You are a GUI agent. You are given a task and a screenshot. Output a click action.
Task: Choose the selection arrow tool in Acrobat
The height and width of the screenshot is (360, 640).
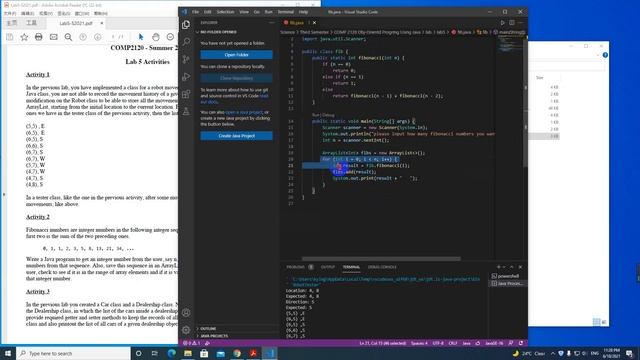pyautogui.click(x=141, y=37)
